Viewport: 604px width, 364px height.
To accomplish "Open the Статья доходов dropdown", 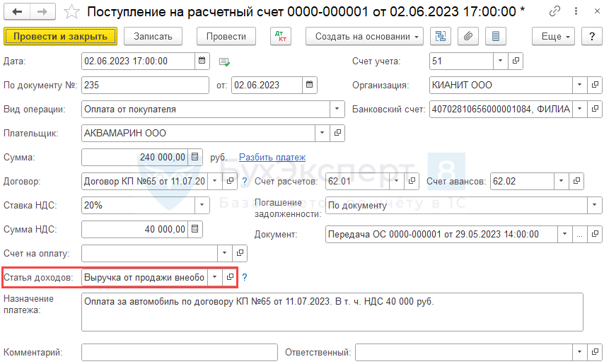I will (x=214, y=278).
